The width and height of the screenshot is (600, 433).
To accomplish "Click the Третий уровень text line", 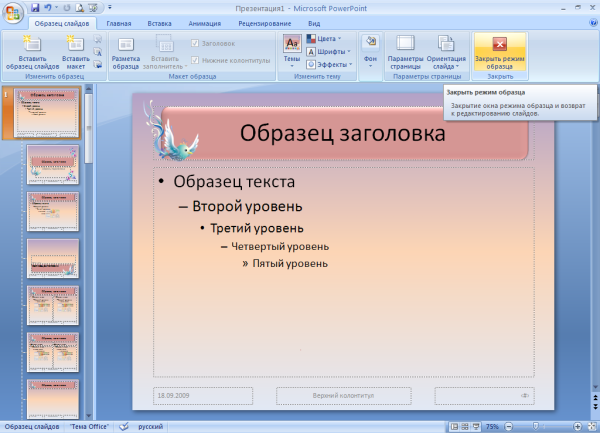I will point(257,228).
